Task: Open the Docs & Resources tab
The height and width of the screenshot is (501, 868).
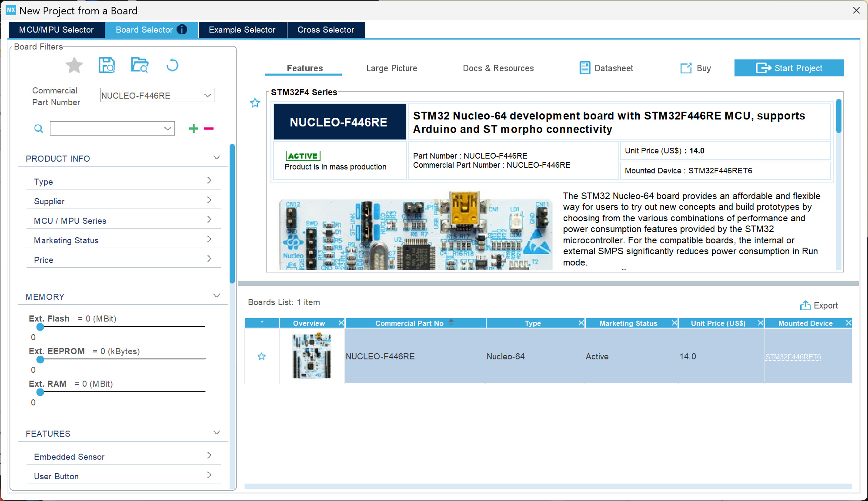Action: tap(498, 68)
